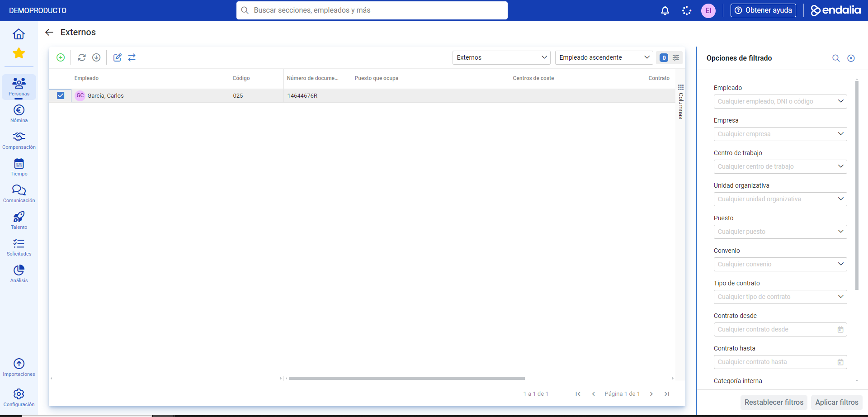Open Solicitudes from the sidebar
This screenshot has height=417, width=868.
point(19,247)
